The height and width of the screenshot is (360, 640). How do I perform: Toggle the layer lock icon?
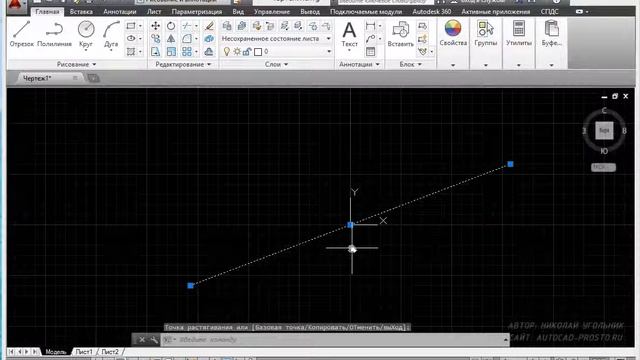pyautogui.click(x=247, y=51)
